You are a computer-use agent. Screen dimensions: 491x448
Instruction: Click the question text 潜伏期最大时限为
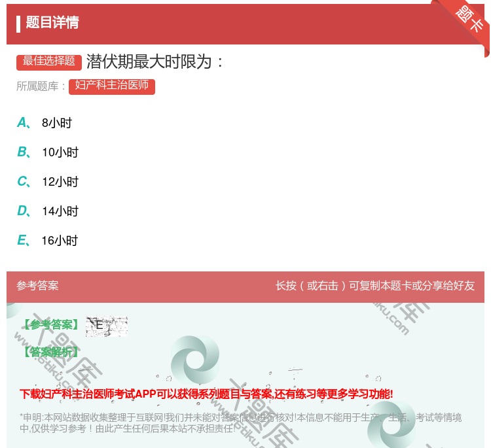coord(155,61)
